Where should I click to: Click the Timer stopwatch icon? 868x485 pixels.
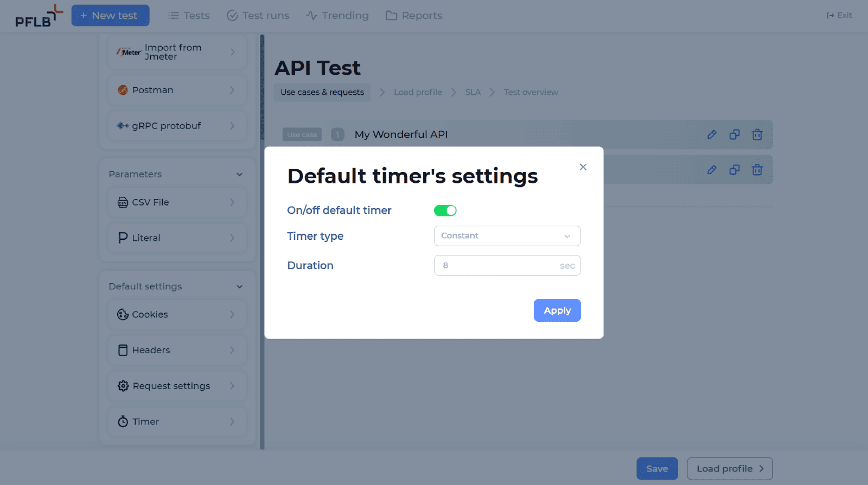click(x=123, y=421)
